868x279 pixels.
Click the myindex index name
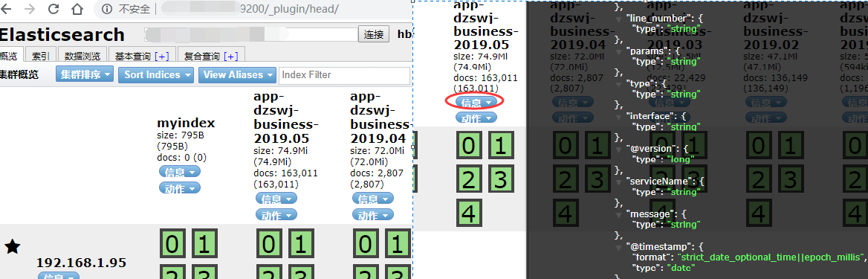[x=186, y=123]
